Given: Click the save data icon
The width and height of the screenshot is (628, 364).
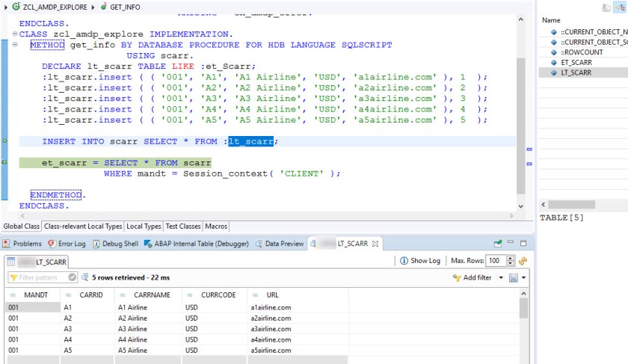Looking at the screenshot, I should tap(514, 277).
